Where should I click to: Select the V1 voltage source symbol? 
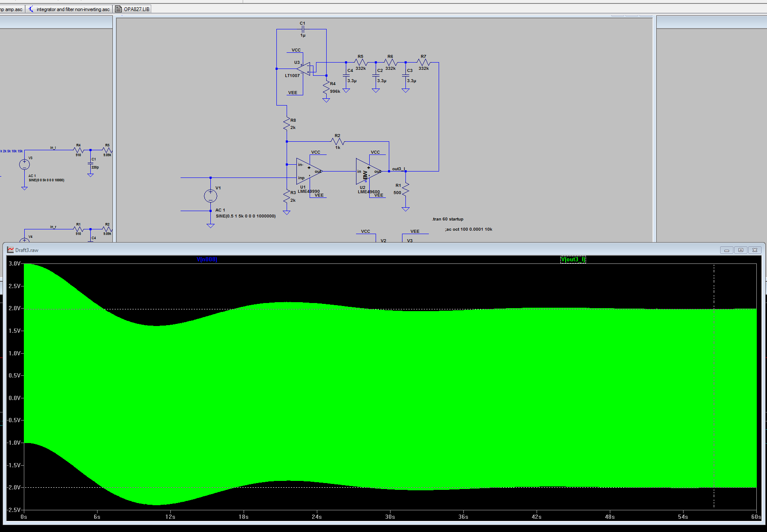pos(210,196)
